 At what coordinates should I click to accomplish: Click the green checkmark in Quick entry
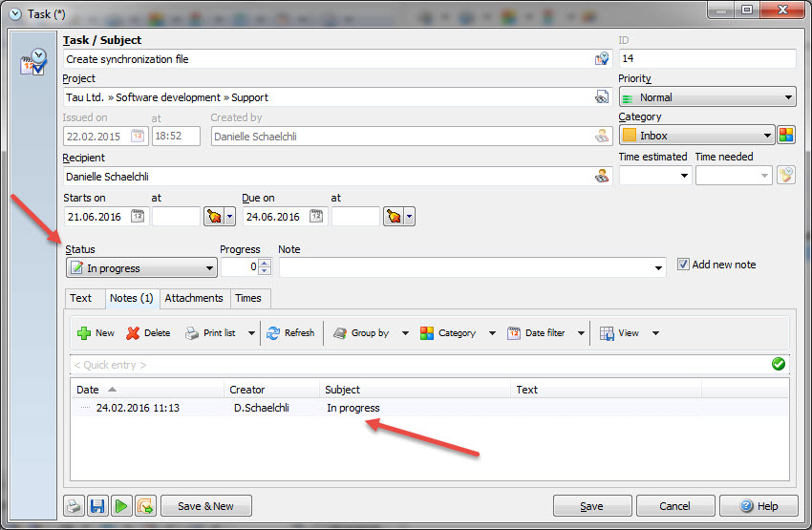778,364
